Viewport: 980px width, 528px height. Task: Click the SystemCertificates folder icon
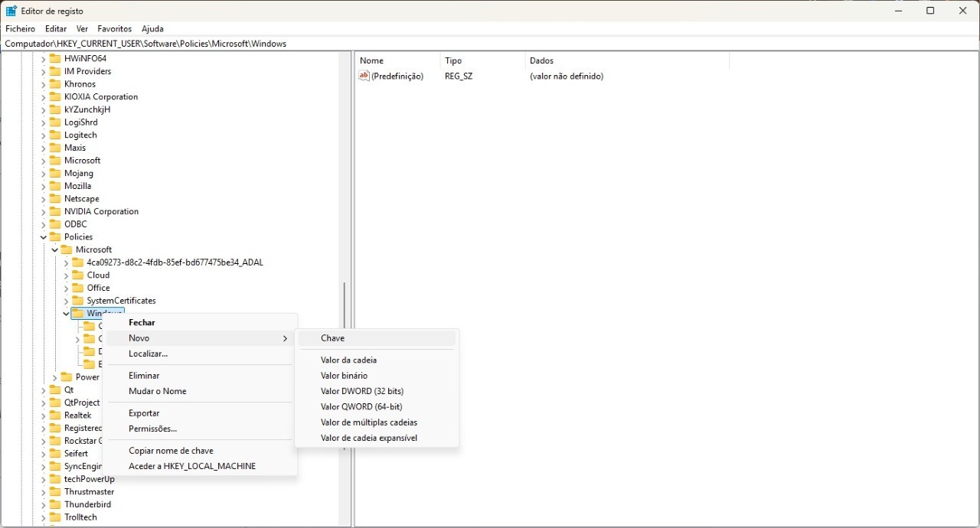pos(77,301)
